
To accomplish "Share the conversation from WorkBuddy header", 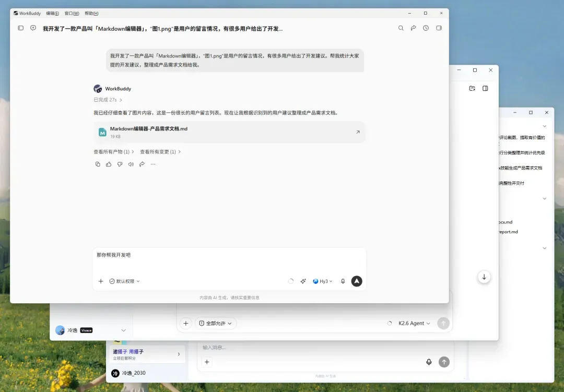I will point(413,28).
